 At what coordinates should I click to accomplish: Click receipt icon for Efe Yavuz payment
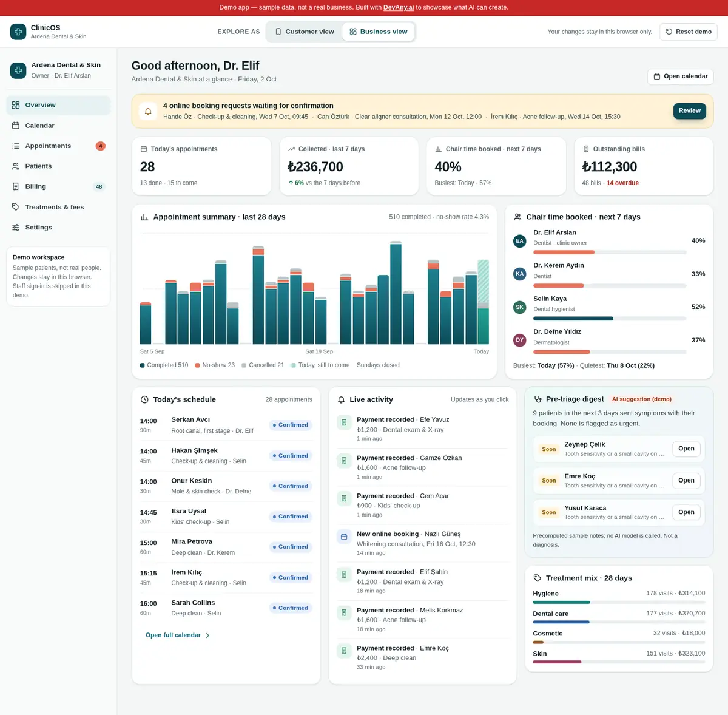pos(344,422)
